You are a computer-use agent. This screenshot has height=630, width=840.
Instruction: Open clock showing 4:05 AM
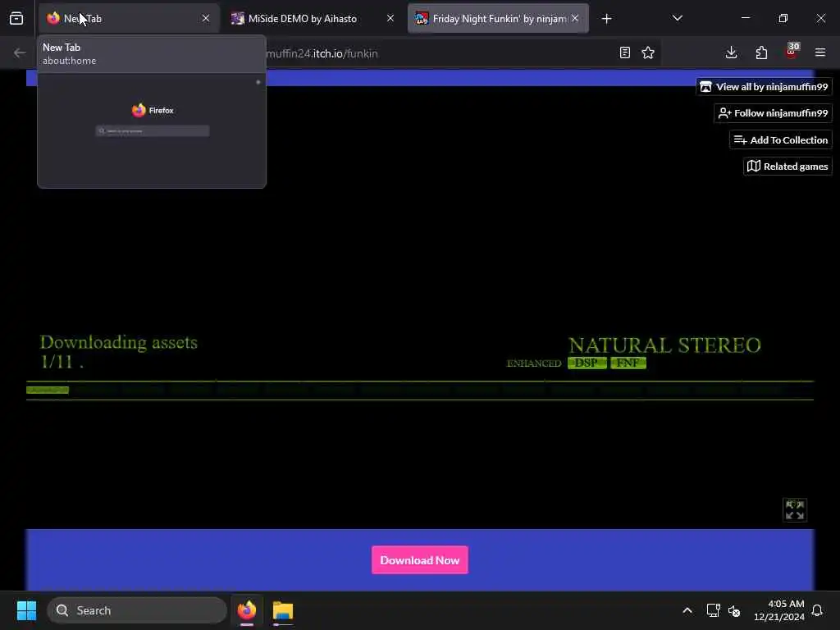pyautogui.click(x=779, y=610)
